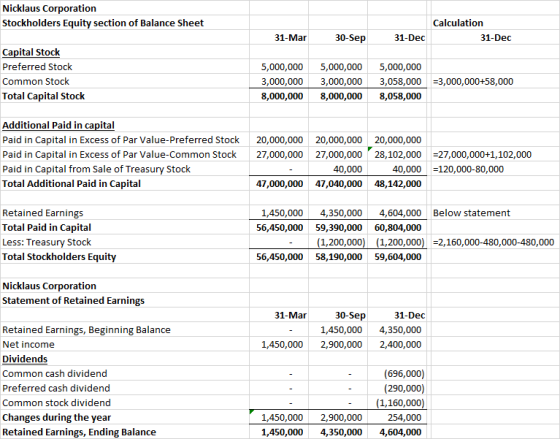
Task: Click the 60,804,000 total paid in capital value
Action: [x=398, y=228]
